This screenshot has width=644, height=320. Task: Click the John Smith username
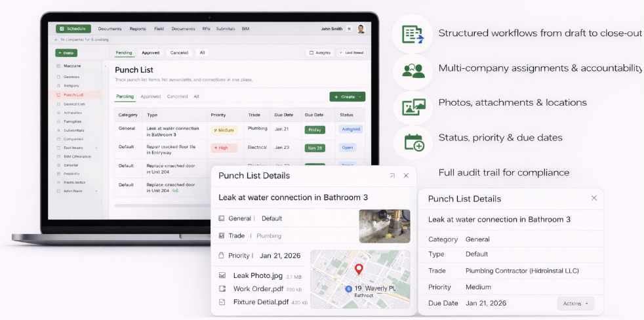point(331,29)
